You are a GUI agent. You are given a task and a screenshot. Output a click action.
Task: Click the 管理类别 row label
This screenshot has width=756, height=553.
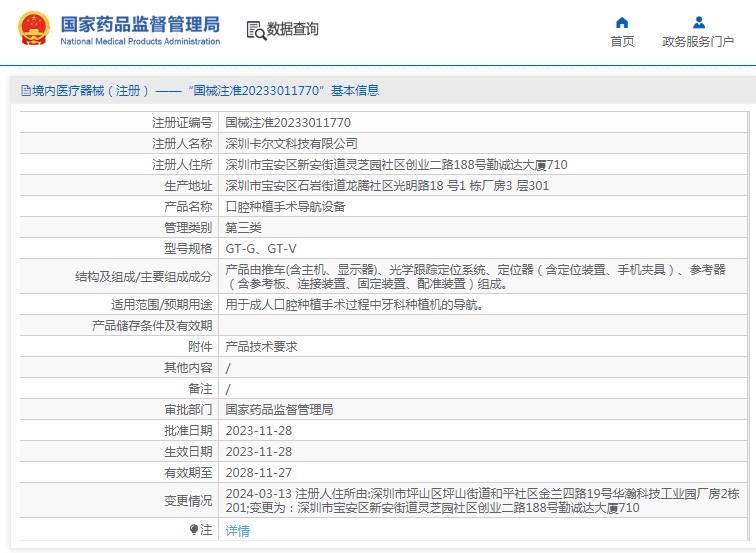tap(188, 228)
